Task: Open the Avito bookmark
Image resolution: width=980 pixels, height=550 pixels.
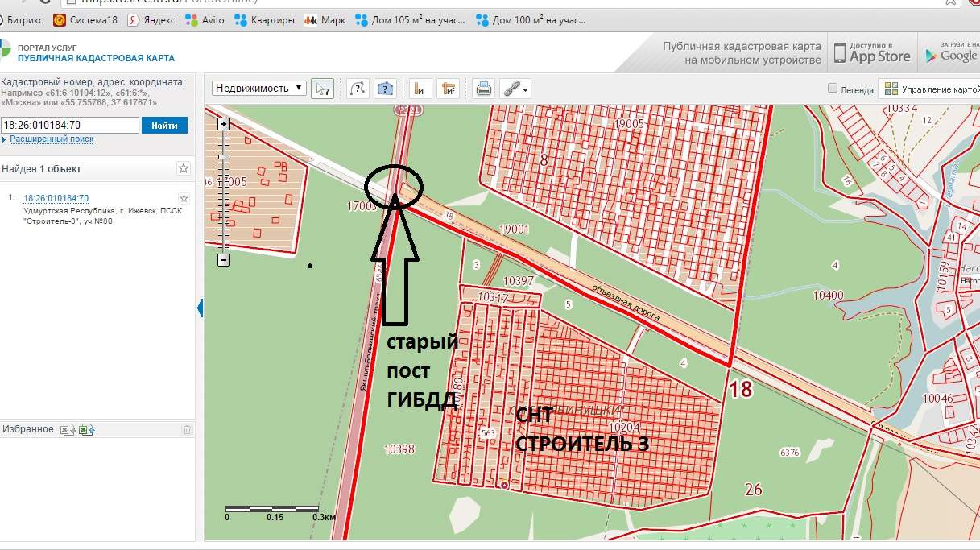Action: pyautogui.click(x=205, y=19)
